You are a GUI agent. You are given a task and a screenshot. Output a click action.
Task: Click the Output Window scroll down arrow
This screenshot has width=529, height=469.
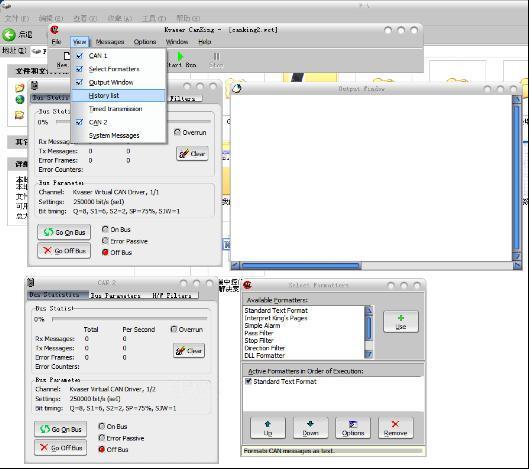517,257
